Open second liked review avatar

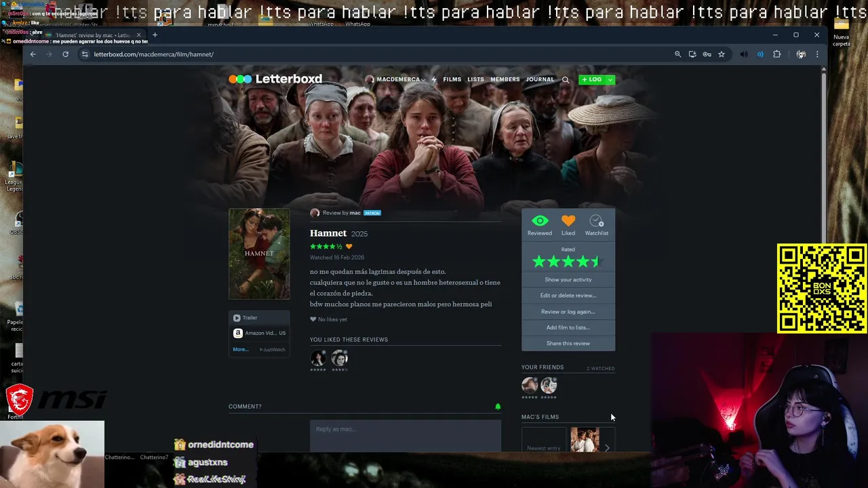[340, 359]
